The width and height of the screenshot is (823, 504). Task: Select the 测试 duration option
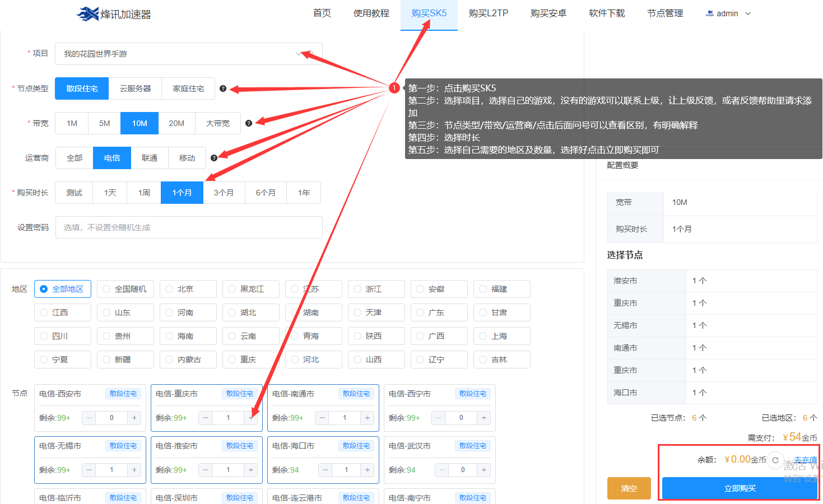[74, 193]
